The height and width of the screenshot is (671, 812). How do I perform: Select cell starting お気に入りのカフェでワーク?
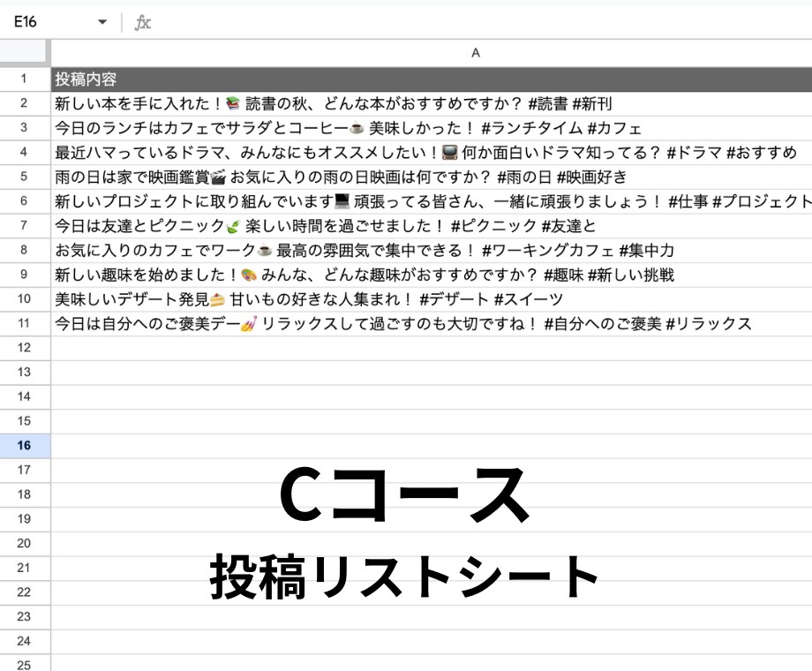(x=432, y=250)
